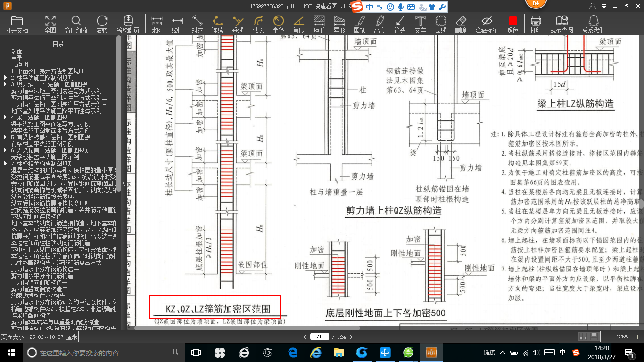
Task: Click the Windows taskbar search box
Action: coord(103,353)
